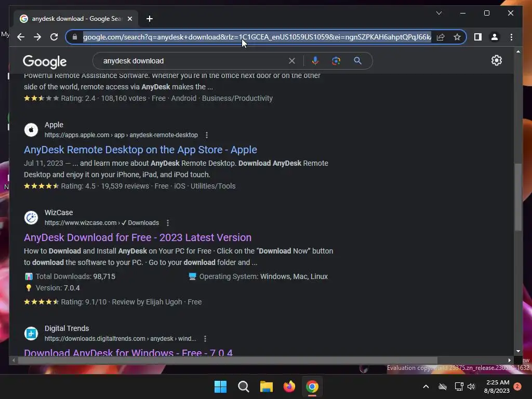
Task: Switch to Chrome from the taskbar
Action: click(312, 387)
